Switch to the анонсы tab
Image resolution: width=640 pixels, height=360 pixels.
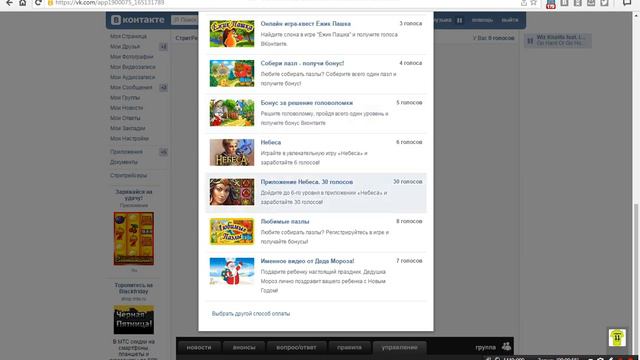pyautogui.click(x=244, y=347)
